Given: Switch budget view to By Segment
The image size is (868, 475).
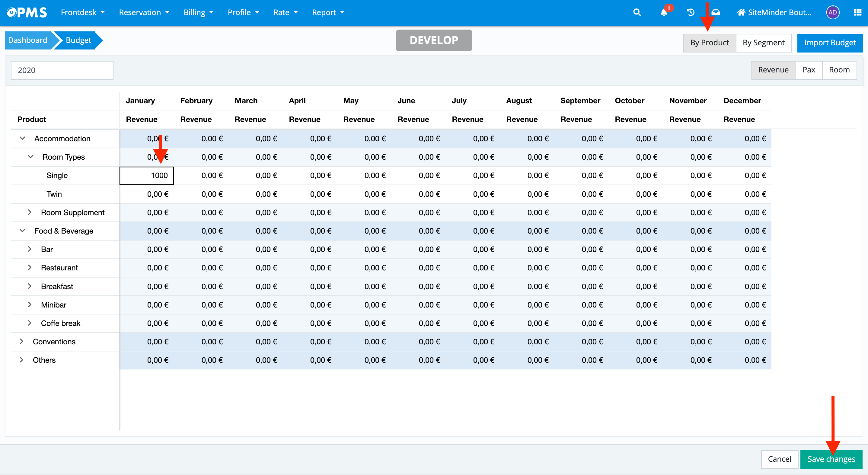Looking at the screenshot, I should pyautogui.click(x=763, y=43).
